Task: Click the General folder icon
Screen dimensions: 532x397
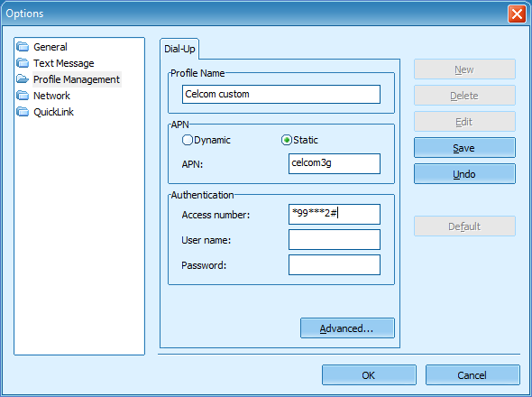Action: tap(23, 47)
